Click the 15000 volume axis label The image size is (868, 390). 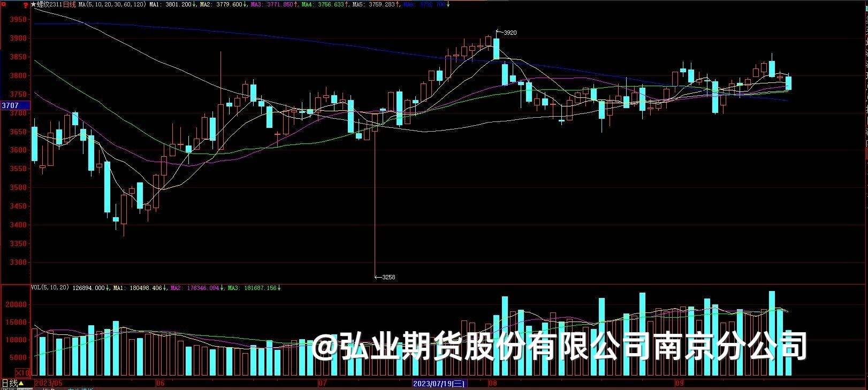pyautogui.click(x=16, y=323)
